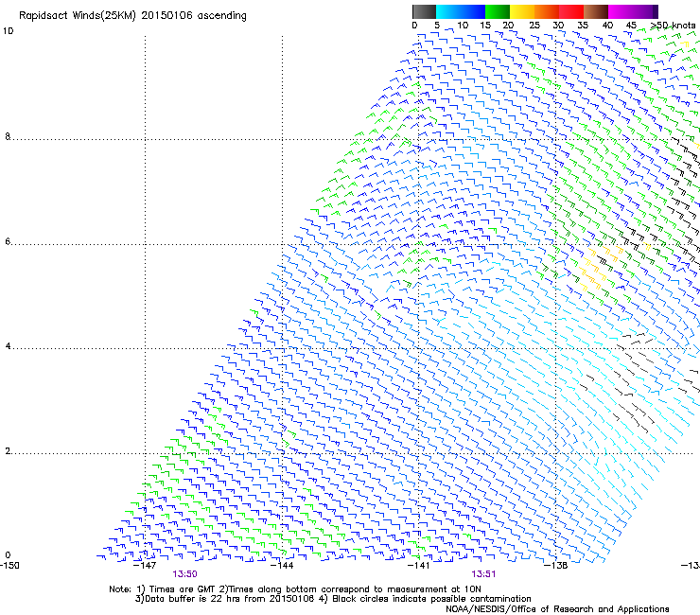Click the purple 13:51 time label
Viewport: 700px width, 615px height.
coord(483,574)
